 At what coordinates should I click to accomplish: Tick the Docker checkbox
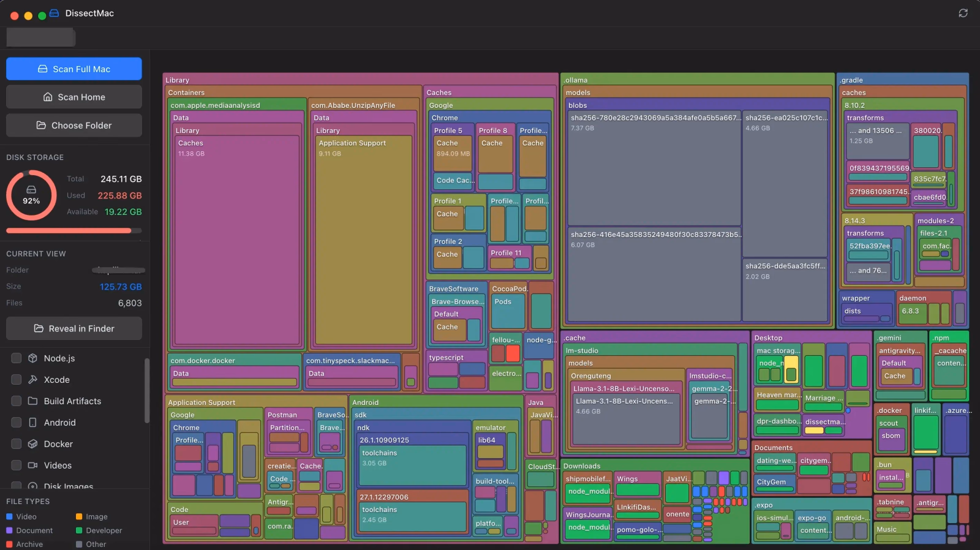[17, 444]
